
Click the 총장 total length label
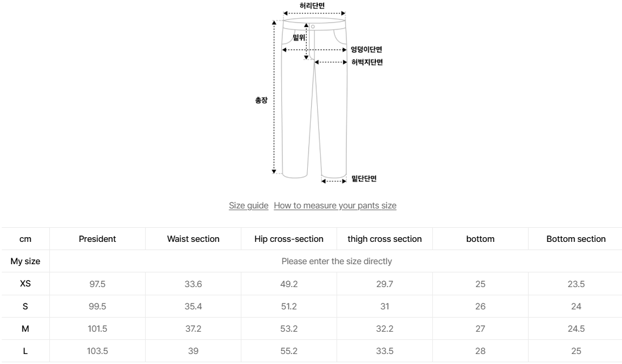261,100
